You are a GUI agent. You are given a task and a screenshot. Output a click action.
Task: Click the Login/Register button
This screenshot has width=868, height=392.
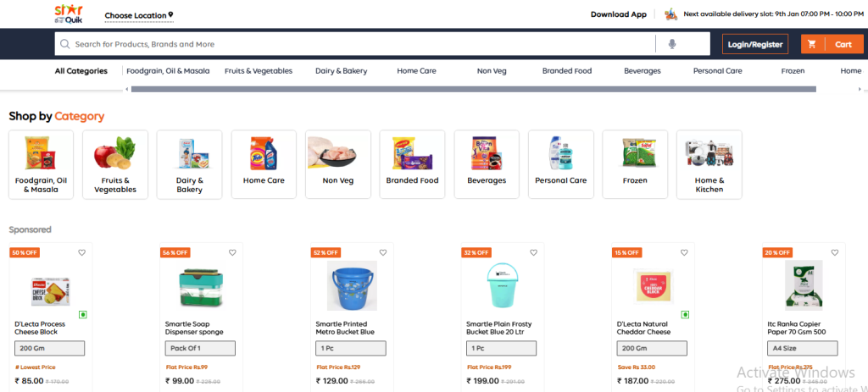coord(754,44)
